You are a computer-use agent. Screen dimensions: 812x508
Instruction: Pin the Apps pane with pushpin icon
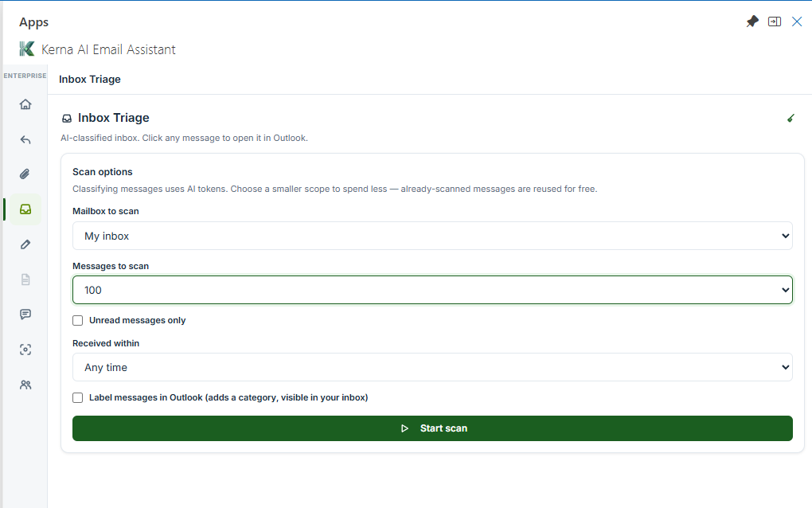[752, 21]
